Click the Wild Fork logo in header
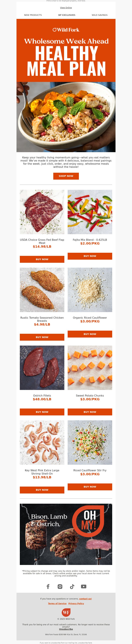Image resolution: width=132 pixels, height=644 pixels. pyautogui.click(x=66, y=30)
